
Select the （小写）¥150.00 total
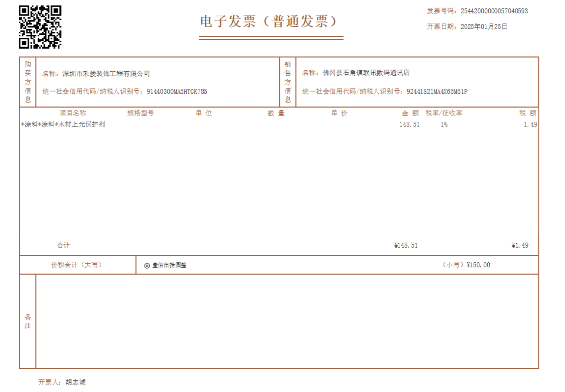466,265
